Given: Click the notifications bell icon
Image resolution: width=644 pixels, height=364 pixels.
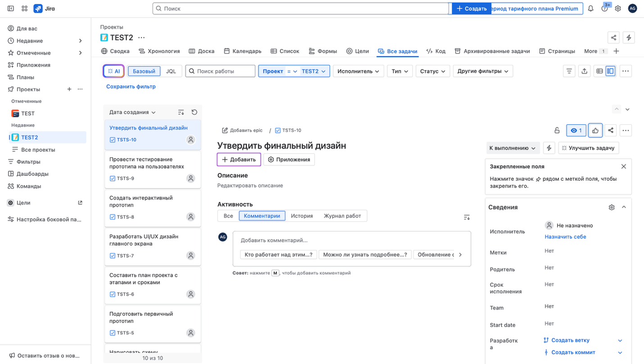Looking at the screenshot, I should 590,9.
